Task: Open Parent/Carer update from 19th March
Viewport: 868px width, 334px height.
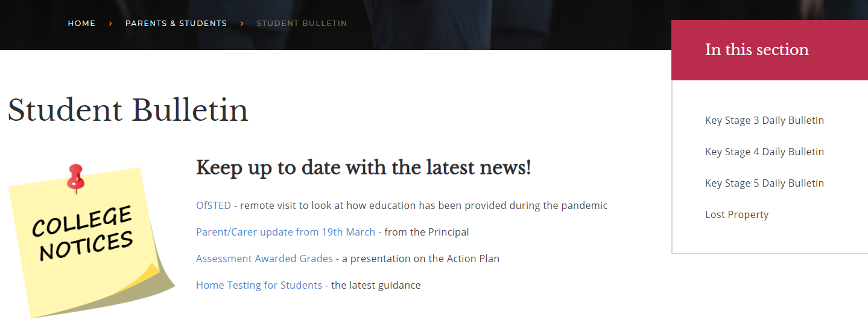Action: tap(285, 232)
